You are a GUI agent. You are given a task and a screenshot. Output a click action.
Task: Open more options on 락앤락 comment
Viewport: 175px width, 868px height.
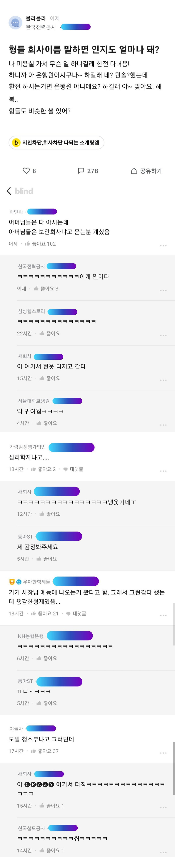(163, 246)
